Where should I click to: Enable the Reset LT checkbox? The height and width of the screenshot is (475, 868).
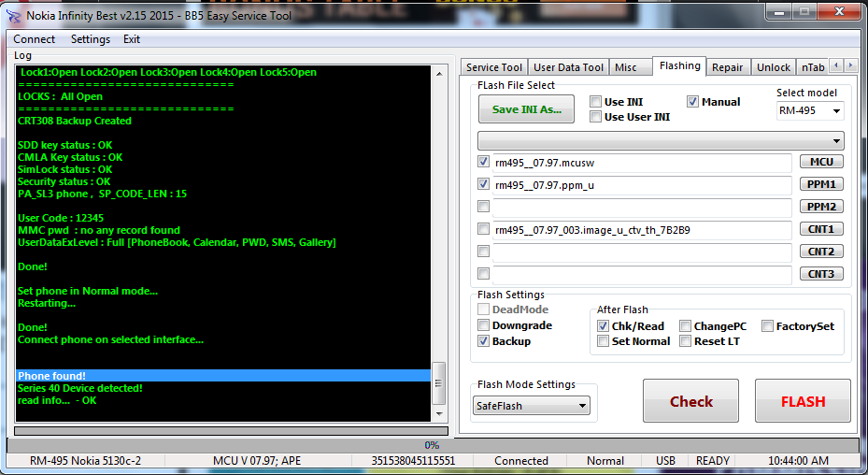[685, 341]
